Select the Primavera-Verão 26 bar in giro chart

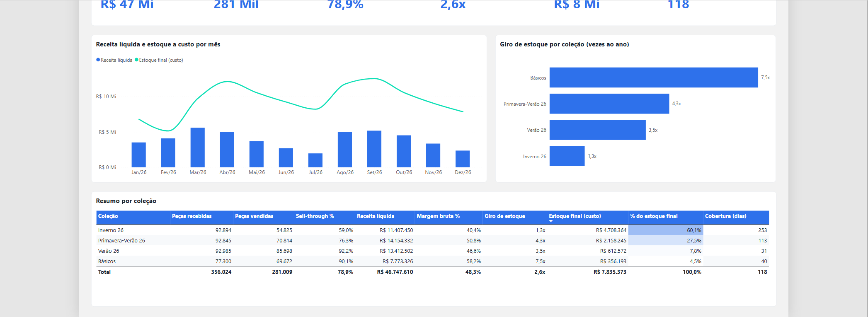(609, 104)
